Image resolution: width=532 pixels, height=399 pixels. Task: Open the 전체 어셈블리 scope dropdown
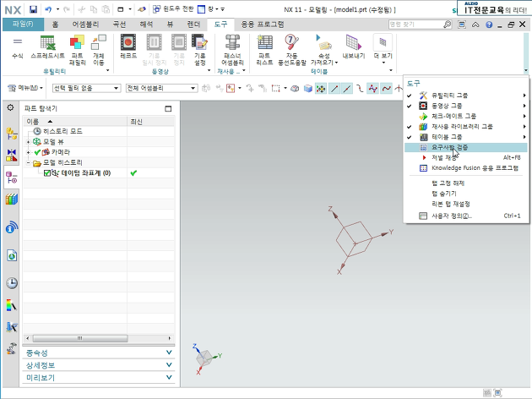(161, 88)
